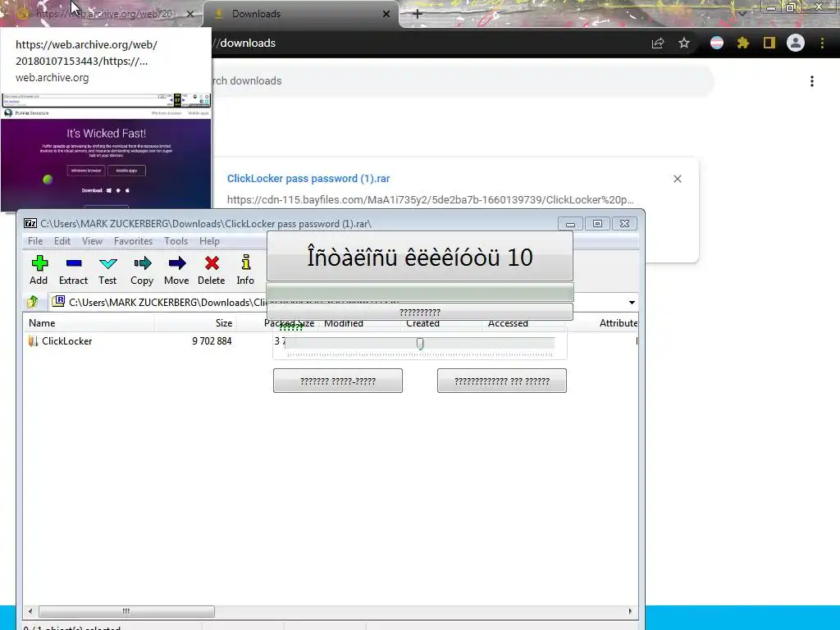Viewport: 840px width, 630px height.
Task: Click the red Delete icon
Action: pos(212,270)
